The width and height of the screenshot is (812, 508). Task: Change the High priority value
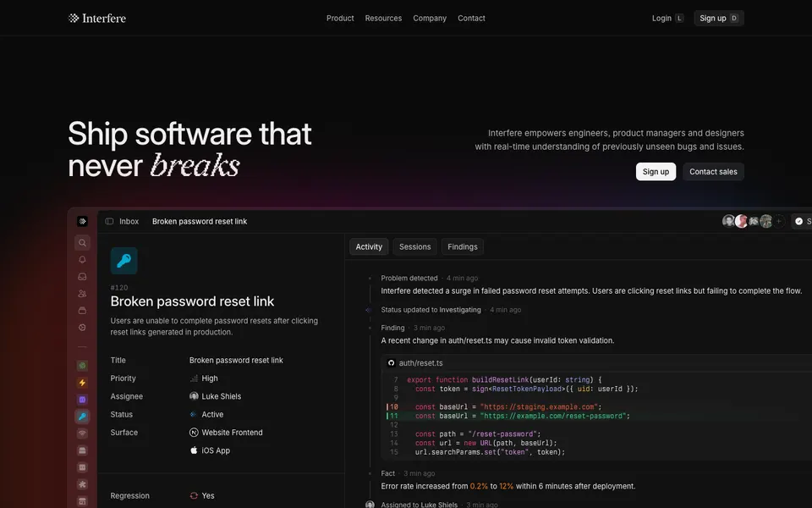204,378
